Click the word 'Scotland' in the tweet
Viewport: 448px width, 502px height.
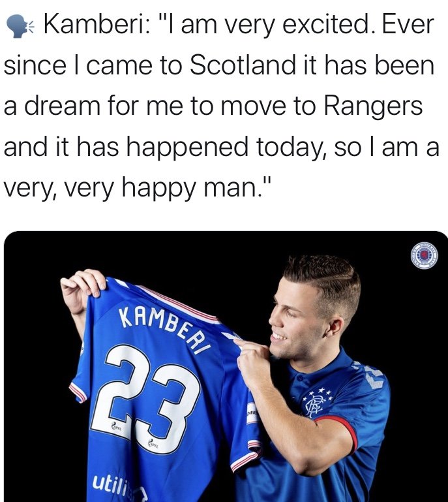tap(243, 65)
